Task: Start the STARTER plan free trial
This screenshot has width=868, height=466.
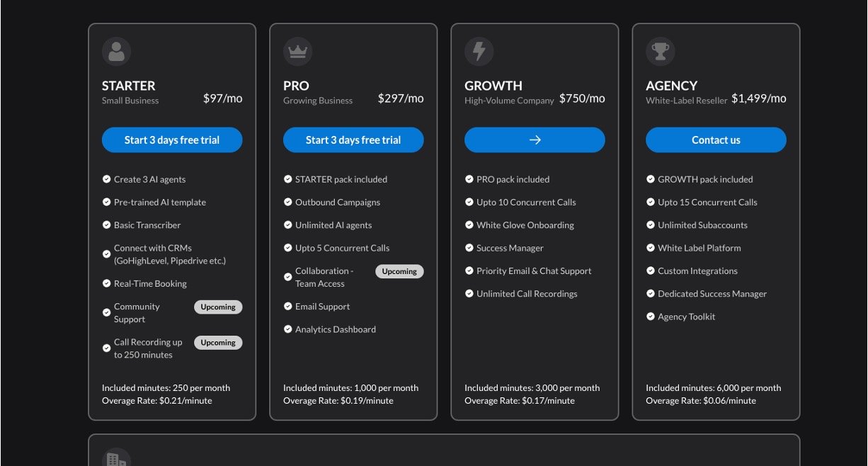Action: [x=172, y=140]
